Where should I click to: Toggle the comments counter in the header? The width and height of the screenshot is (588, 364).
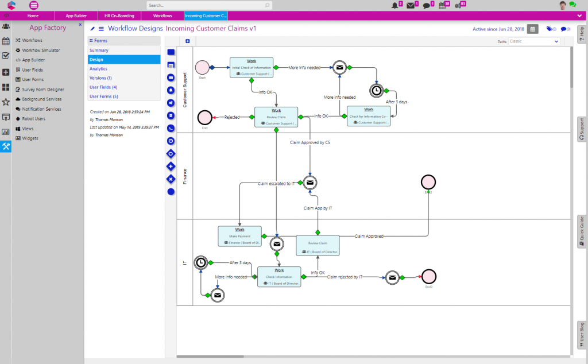(x=565, y=28)
